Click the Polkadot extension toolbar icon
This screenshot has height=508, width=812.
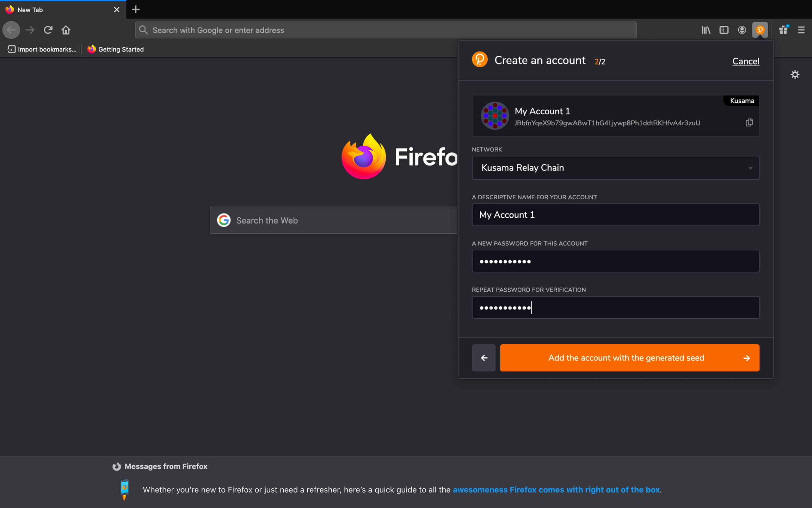(760, 30)
